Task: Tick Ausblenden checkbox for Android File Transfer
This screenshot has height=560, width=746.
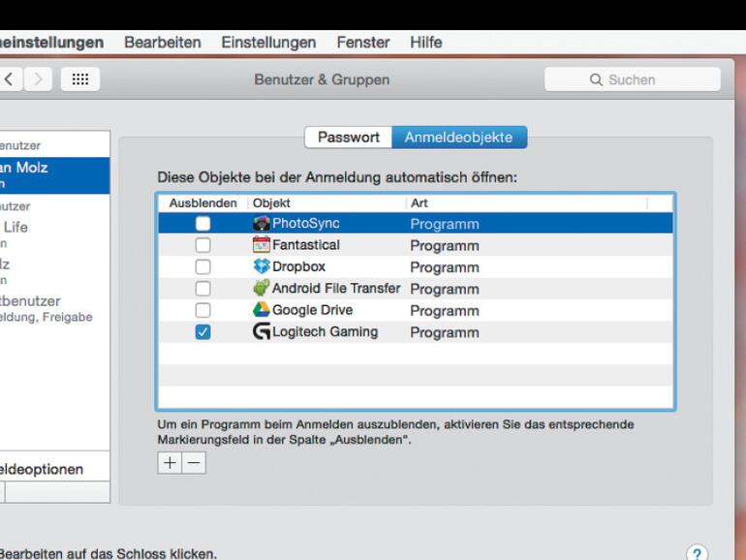Action: pyautogui.click(x=203, y=289)
